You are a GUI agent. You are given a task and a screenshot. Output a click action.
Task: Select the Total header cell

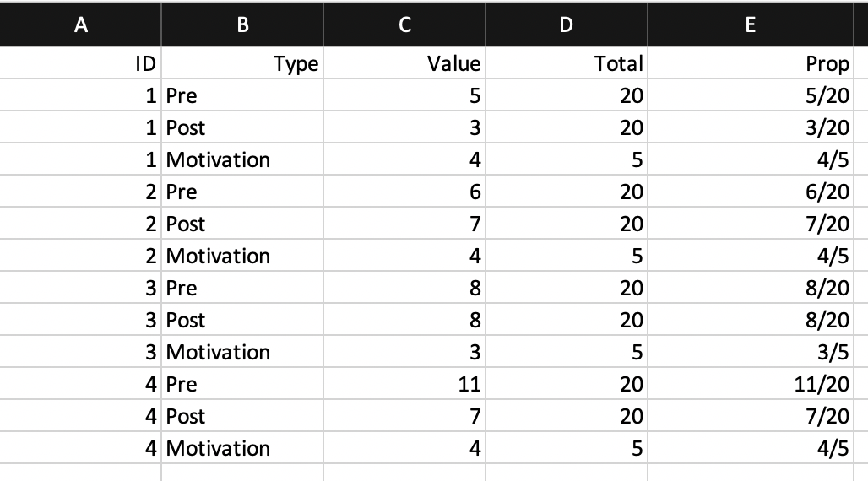[x=567, y=63]
